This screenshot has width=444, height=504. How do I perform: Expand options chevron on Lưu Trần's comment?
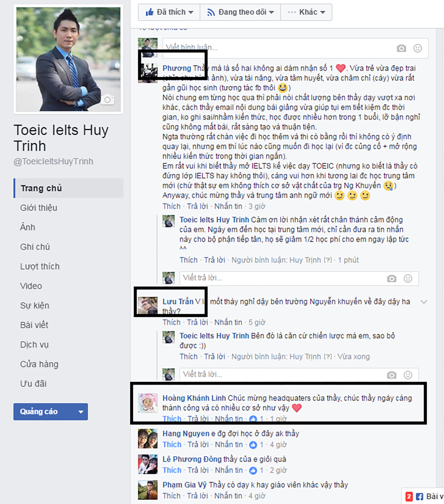point(424,302)
